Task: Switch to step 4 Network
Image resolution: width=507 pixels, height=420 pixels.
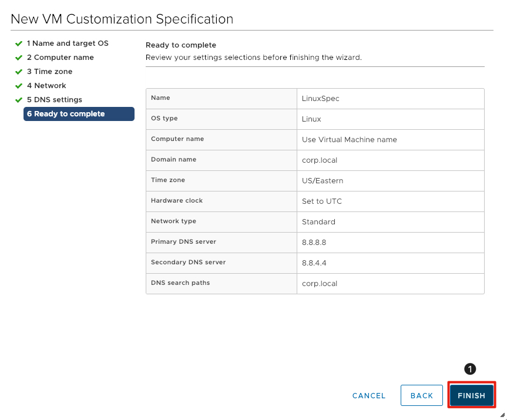Action: tap(46, 86)
